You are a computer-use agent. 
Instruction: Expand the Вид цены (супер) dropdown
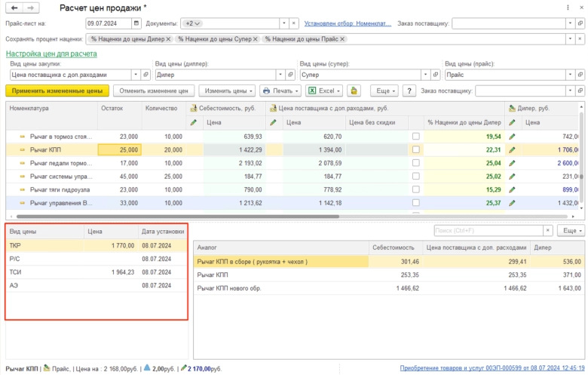[x=425, y=75]
